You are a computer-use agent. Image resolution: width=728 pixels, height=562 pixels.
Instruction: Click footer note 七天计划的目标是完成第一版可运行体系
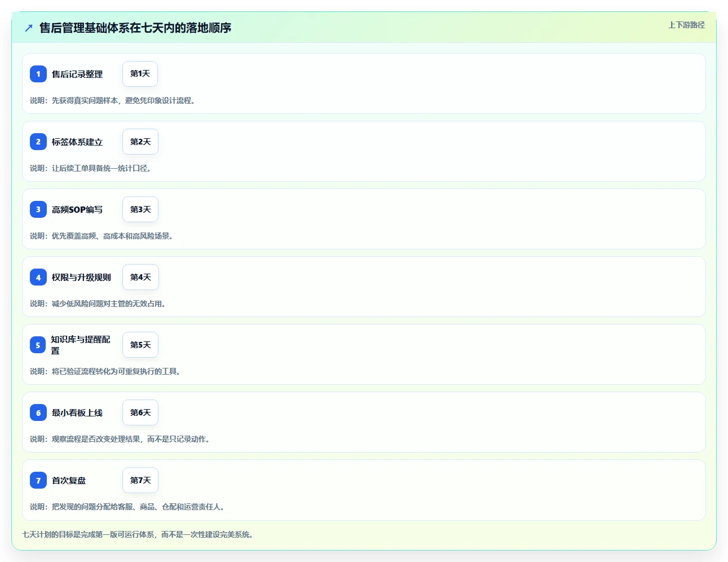[138, 534]
